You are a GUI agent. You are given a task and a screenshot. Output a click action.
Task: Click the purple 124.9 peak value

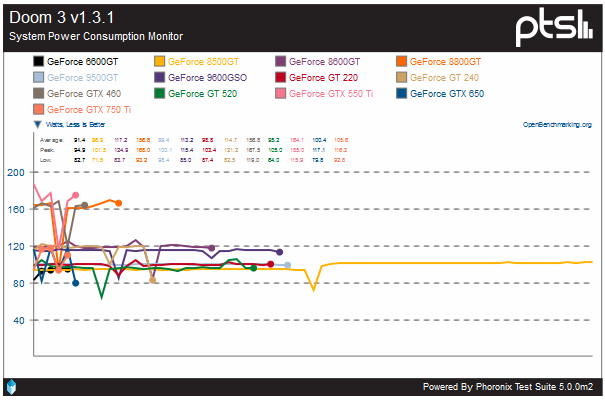(x=121, y=150)
